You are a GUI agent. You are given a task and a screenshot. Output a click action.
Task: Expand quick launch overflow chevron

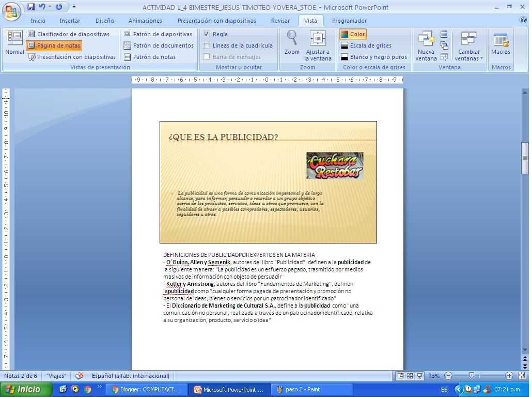point(99,387)
